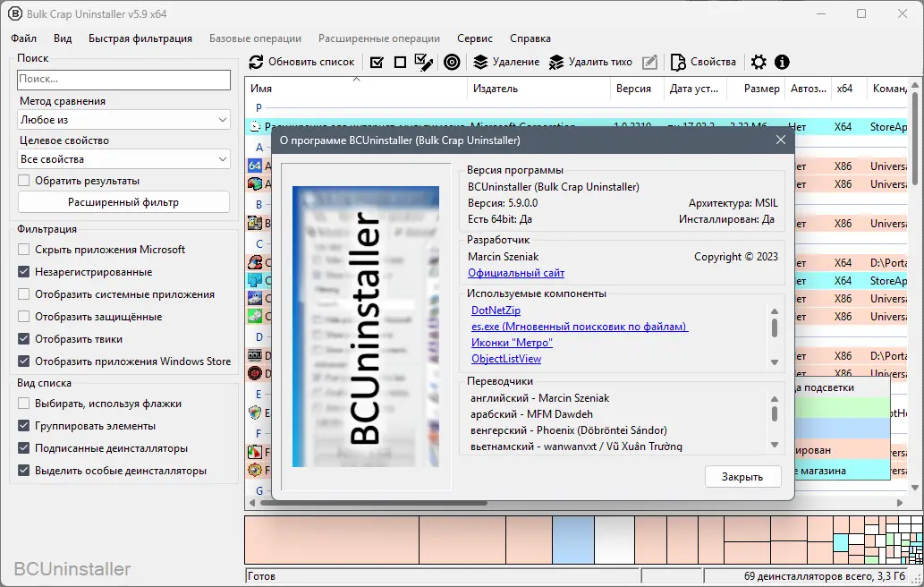Select the first app icon under group D
Image resolution: width=924 pixels, height=587 pixels.
coord(255,355)
